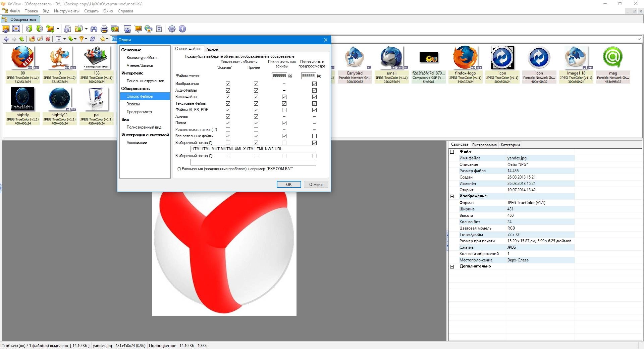644x349 pixels.
Task: Click the view image icon in toolbar
Action: click(x=6, y=29)
